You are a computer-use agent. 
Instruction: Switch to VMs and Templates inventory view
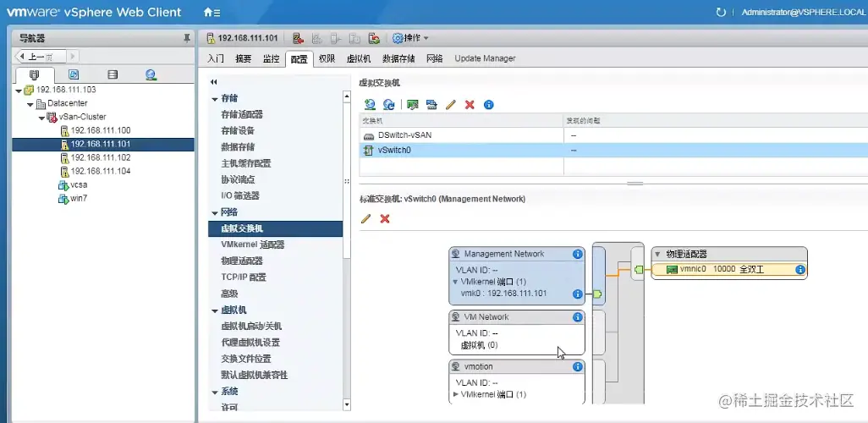(x=73, y=74)
